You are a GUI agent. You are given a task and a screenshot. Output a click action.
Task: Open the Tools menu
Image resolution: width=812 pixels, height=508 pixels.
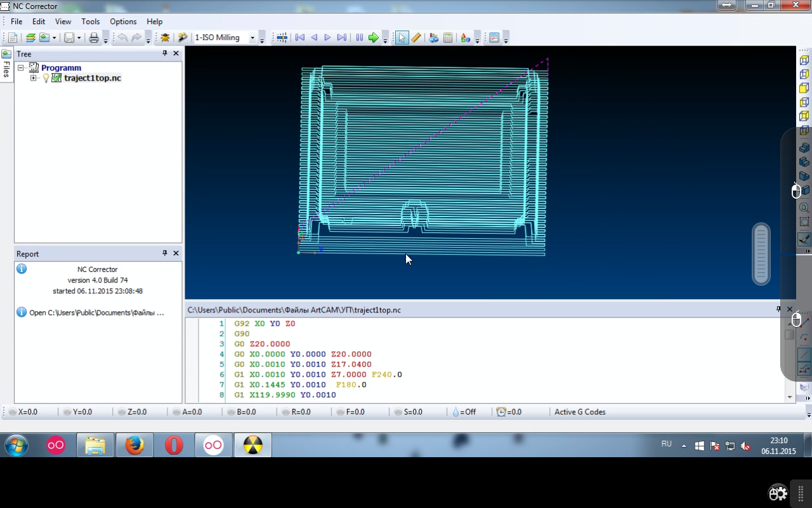[90, 22]
